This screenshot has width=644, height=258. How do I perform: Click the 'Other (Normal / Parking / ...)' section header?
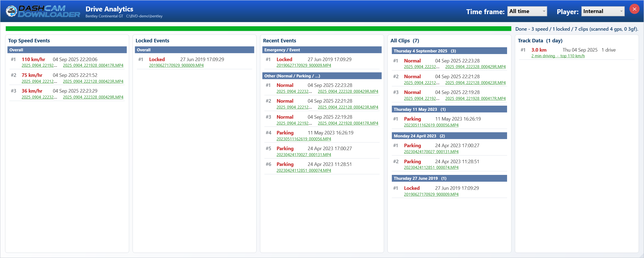coord(322,76)
